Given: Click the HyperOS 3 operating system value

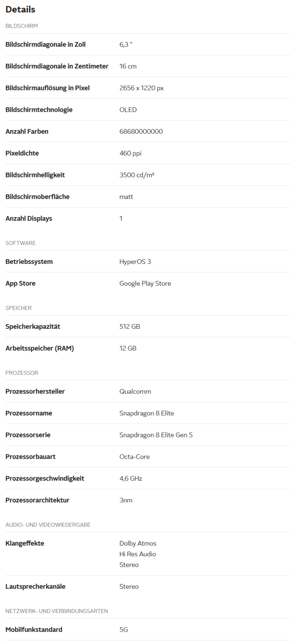Looking at the screenshot, I should coord(135,262).
